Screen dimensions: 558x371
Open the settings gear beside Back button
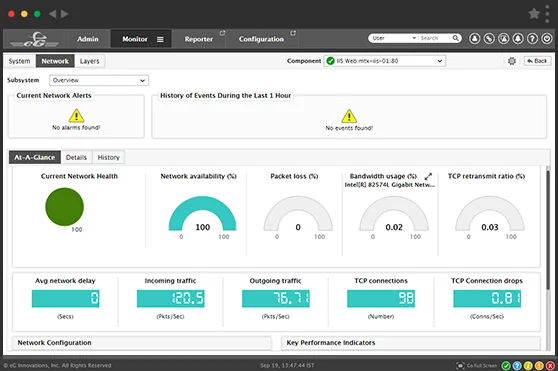coord(512,61)
